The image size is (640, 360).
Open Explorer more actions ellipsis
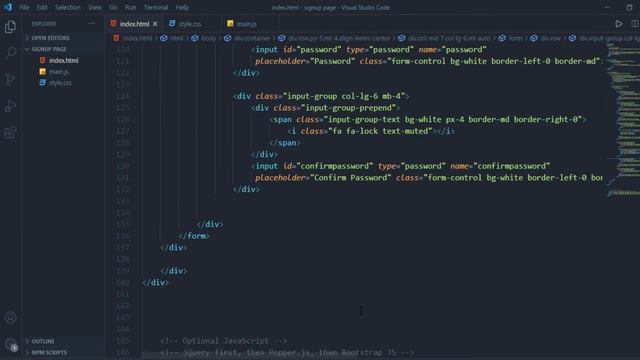(91, 24)
